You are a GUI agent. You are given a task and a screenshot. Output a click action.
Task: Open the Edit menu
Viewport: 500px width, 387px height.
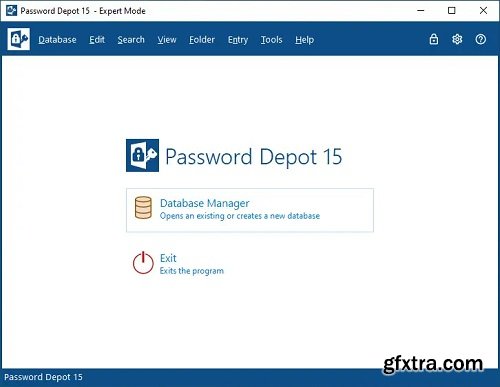[x=97, y=40]
